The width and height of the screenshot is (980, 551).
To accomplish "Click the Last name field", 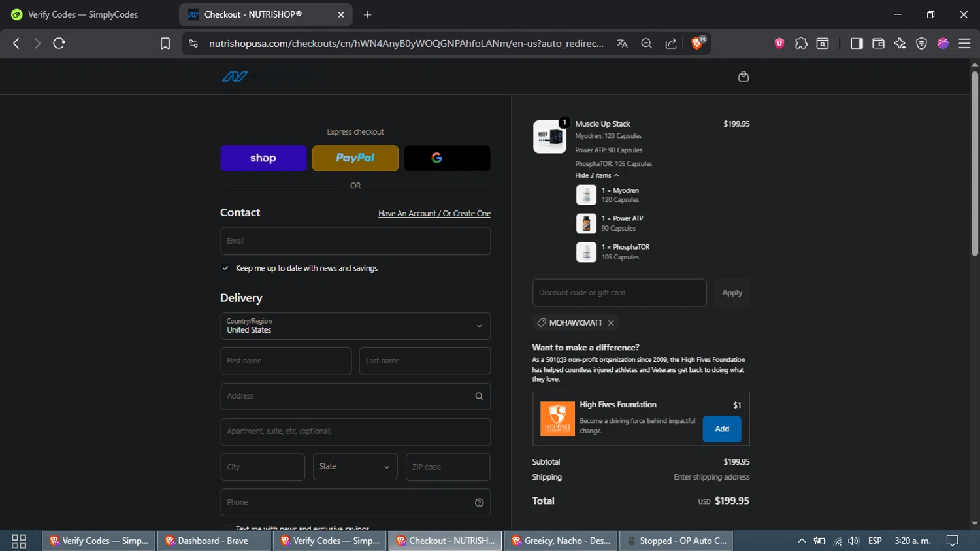I will tap(425, 361).
